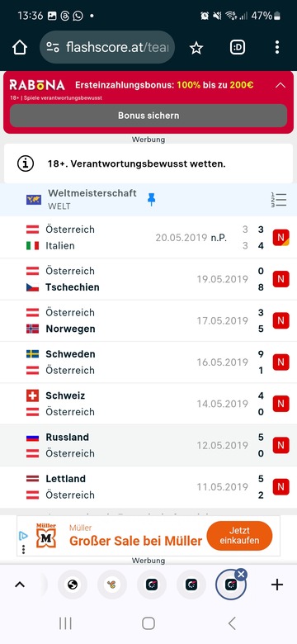The image size is (297, 644).
Task: Click the flashscore.at address bar
Action: [x=107, y=48]
